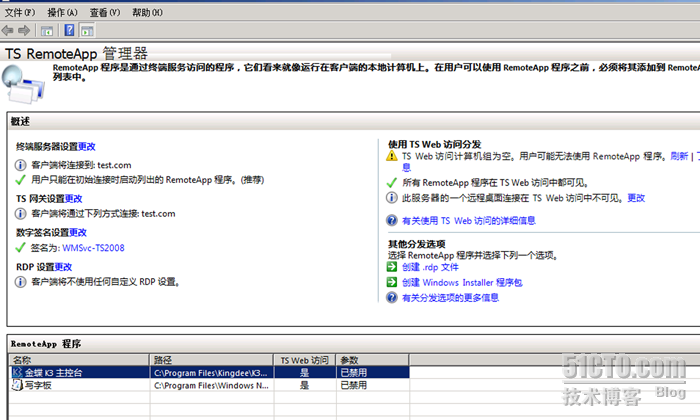Open the WMSvc-TS2008 certificate link

click(93, 248)
